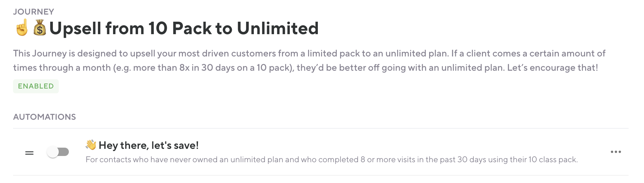Click the journey description paragraph's first line
Viewport: 644px width, 183px height.
pos(309,53)
